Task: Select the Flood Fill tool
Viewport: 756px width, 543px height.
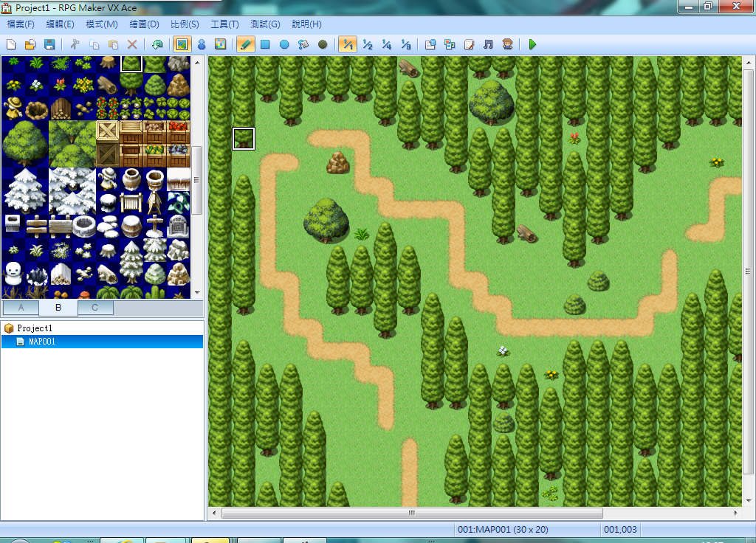Action: tap(303, 45)
